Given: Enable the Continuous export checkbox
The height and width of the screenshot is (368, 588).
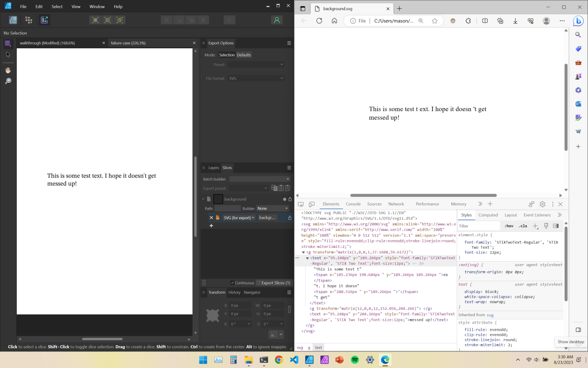Looking at the screenshot, I should [x=233, y=282].
